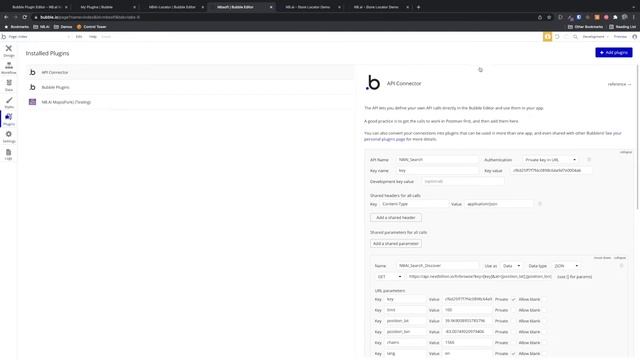Screen dimensions: 640x360
Task: Click Add a shared parameter button
Action: click(396, 244)
